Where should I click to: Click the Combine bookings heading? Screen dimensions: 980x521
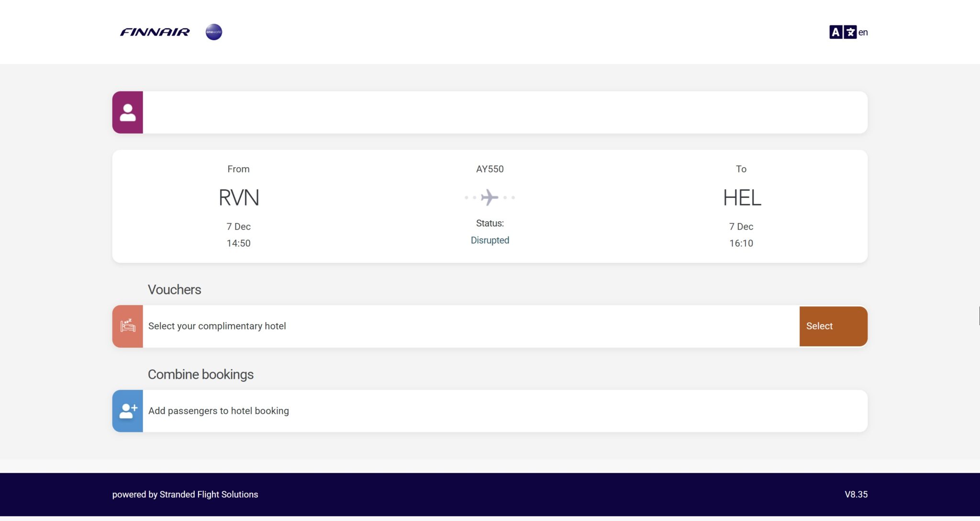200,374
